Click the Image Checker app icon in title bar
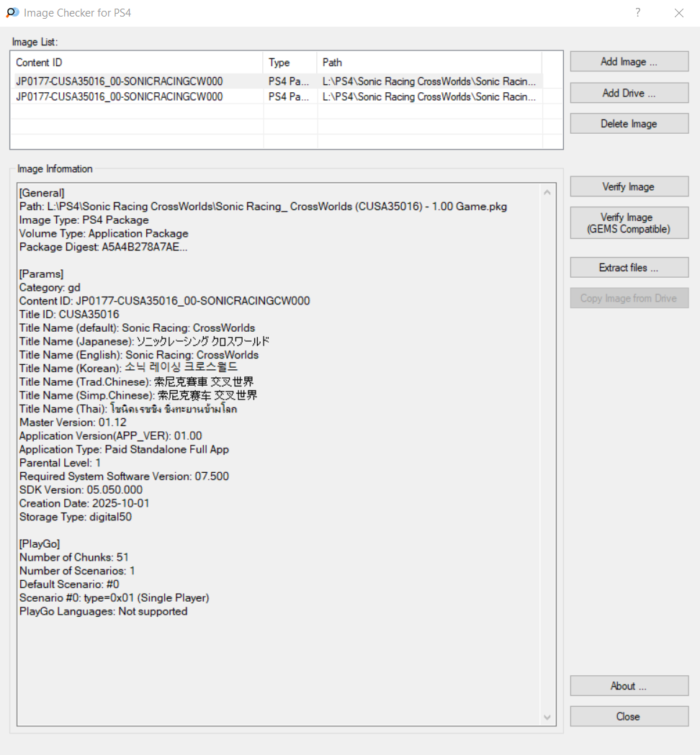Image resolution: width=700 pixels, height=755 pixels. point(12,12)
